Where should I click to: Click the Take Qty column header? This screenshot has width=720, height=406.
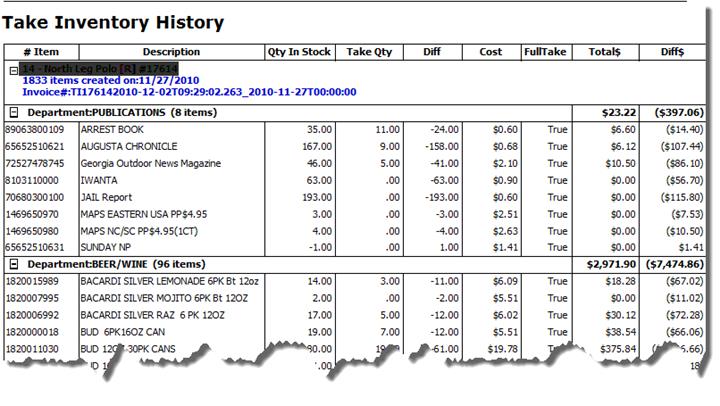coord(369,52)
